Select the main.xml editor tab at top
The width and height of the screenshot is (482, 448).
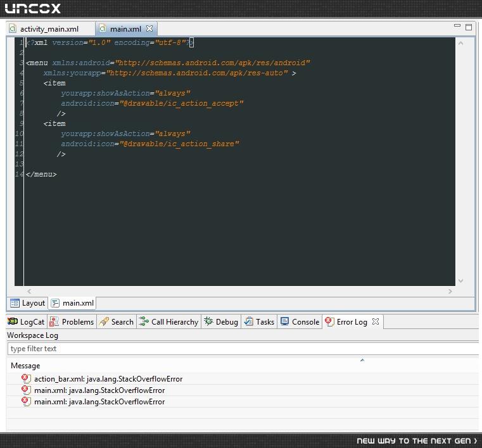pyautogui.click(x=125, y=29)
